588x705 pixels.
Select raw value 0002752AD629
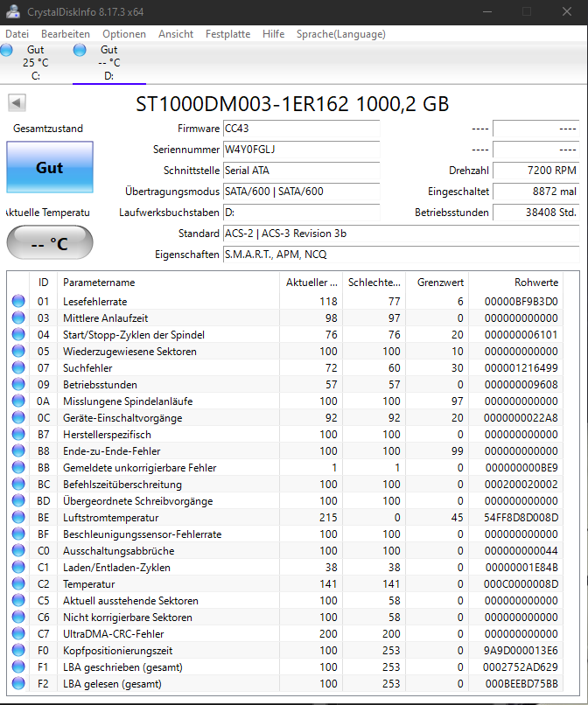[x=521, y=667]
